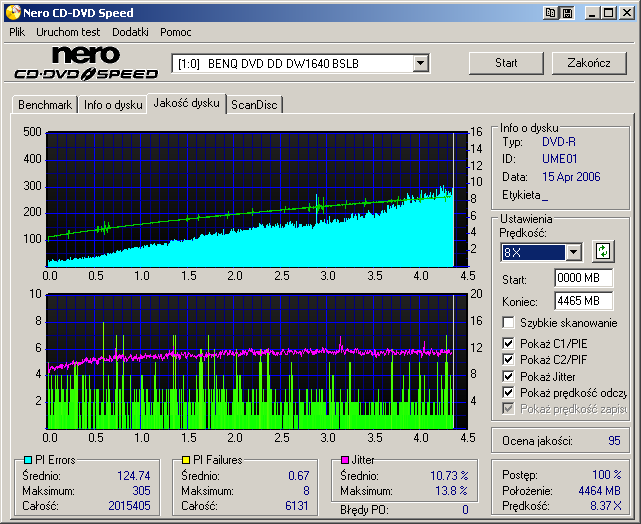Click the green refresh speed icon

click(x=603, y=251)
